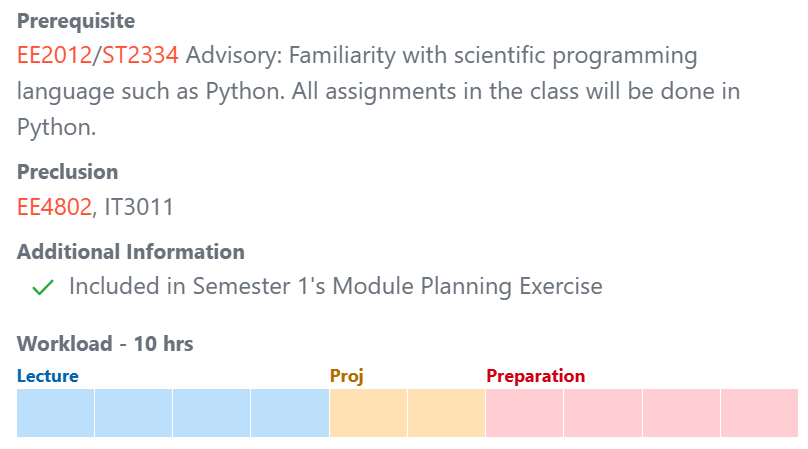Click the Workload - 10 hrs heading
The width and height of the screenshot is (808, 449).
(x=105, y=344)
